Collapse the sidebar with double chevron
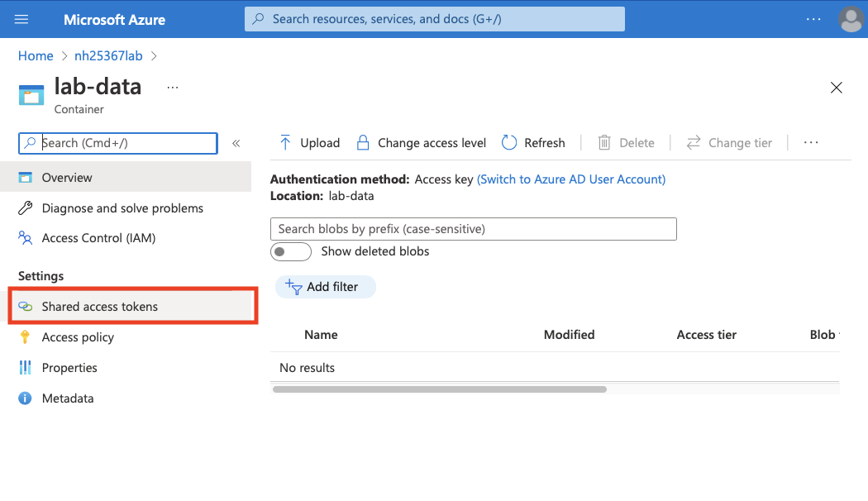 236,143
